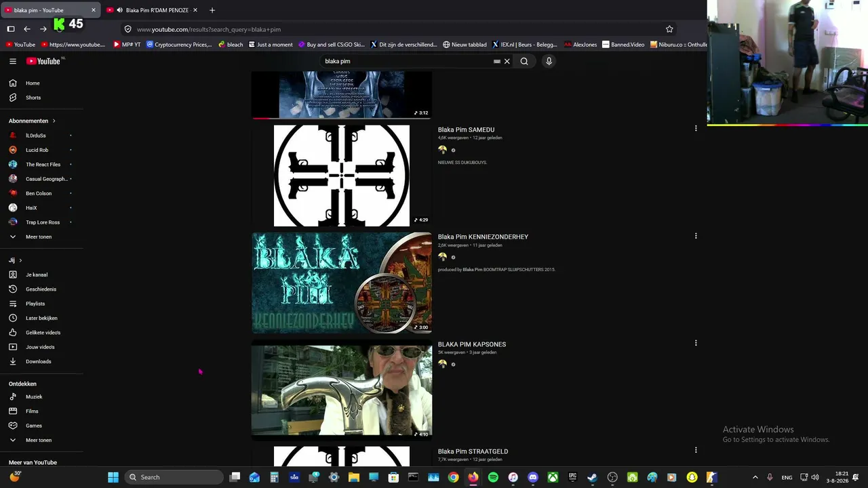
Task: Open the 'Blaka Pim STRAATGELD' video title
Action: click(473, 451)
